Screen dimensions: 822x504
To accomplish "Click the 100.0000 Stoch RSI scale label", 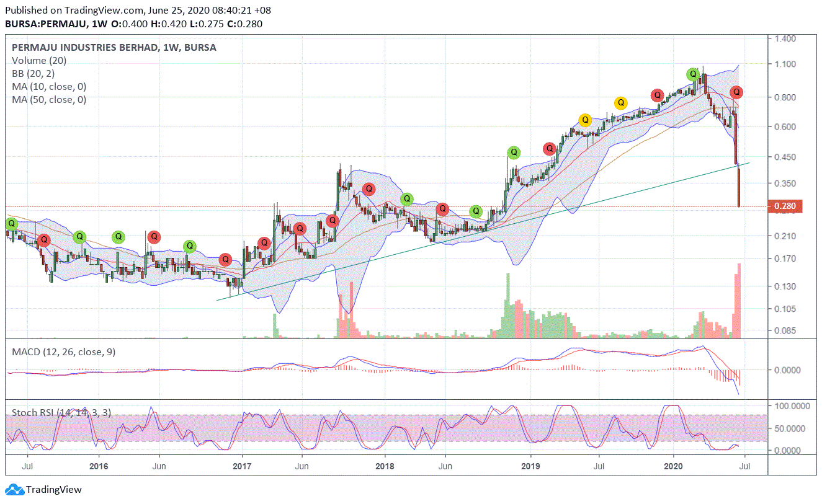I will tap(792, 406).
